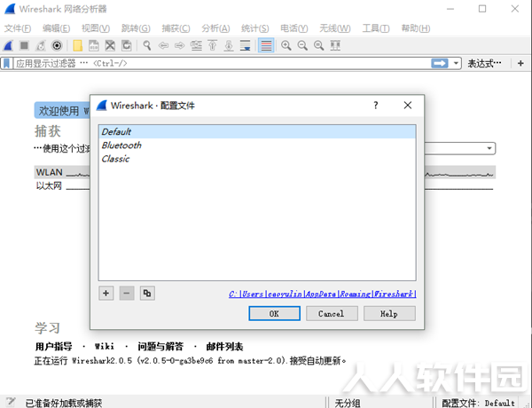
Task: Toggle auto scroll during live capture
Action: click(245, 45)
